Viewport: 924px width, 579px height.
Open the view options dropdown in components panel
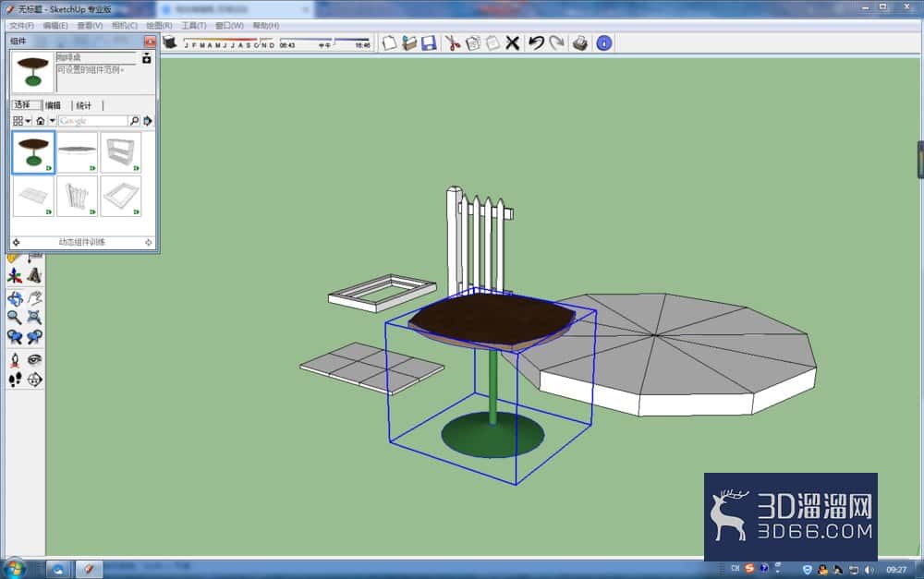[x=22, y=121]
